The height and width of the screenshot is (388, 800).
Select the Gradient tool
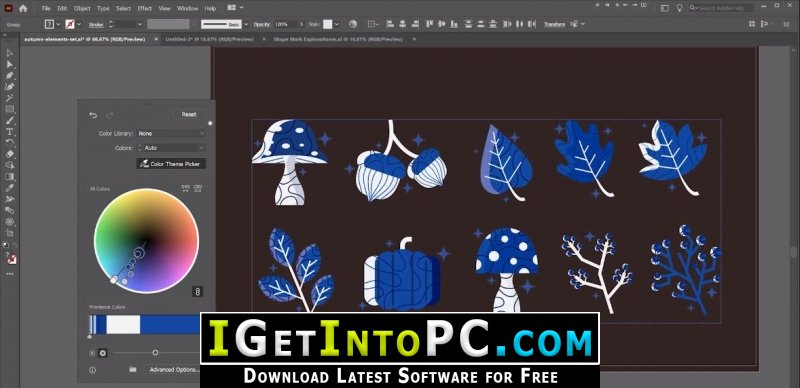(10, 177)
